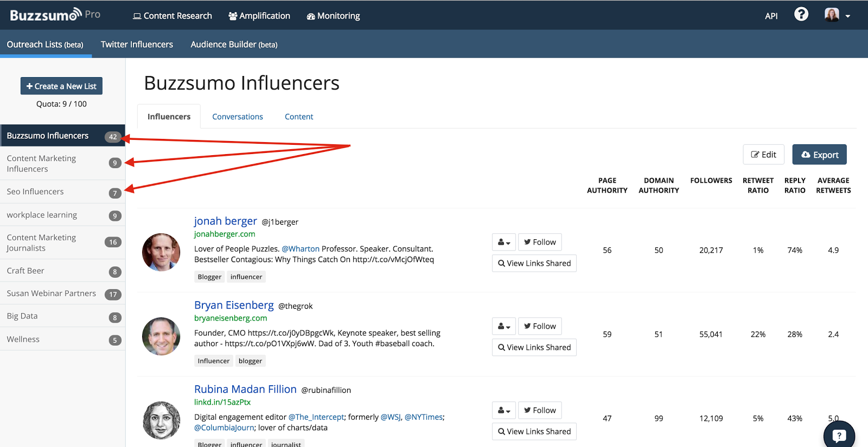Open the @NYTimes mention link
This screenshot has width=868, height=447.
pos(424,417)
